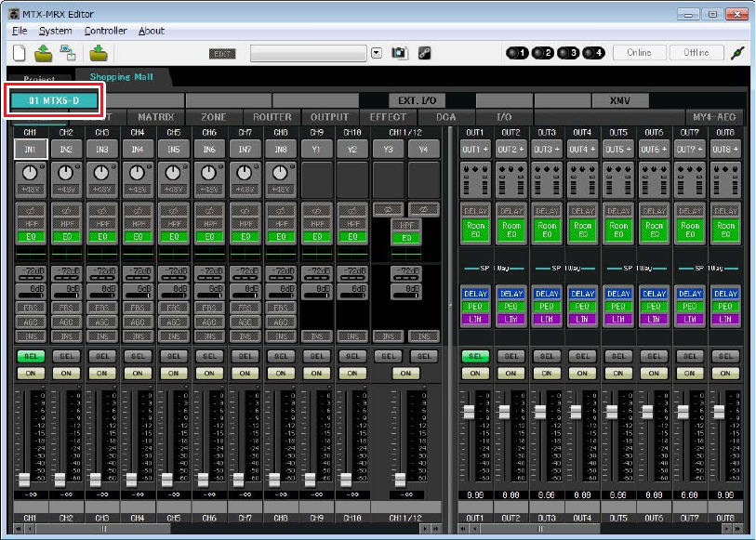Viewport: 756px width, 540px height.
Task: Click the upload-from-device folder icon
Action: (44, 53)
